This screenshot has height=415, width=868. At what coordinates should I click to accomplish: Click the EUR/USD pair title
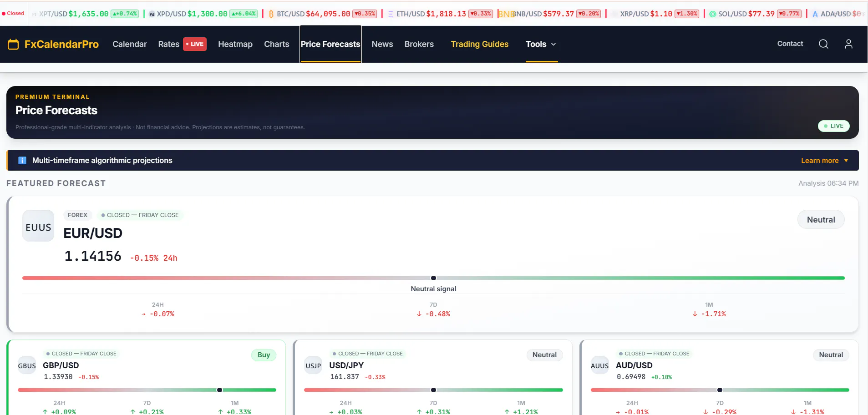point(93,233)
